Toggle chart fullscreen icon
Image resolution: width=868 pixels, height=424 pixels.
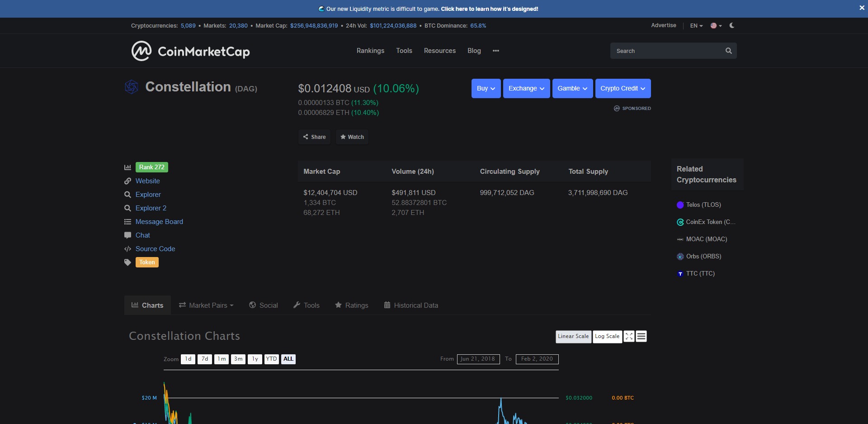[x=629, y=336]
